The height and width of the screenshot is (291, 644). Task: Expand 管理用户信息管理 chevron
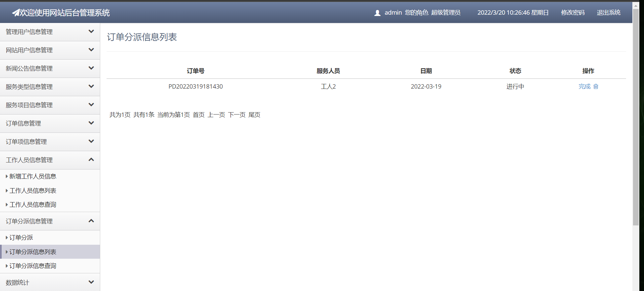click(91, 32)
